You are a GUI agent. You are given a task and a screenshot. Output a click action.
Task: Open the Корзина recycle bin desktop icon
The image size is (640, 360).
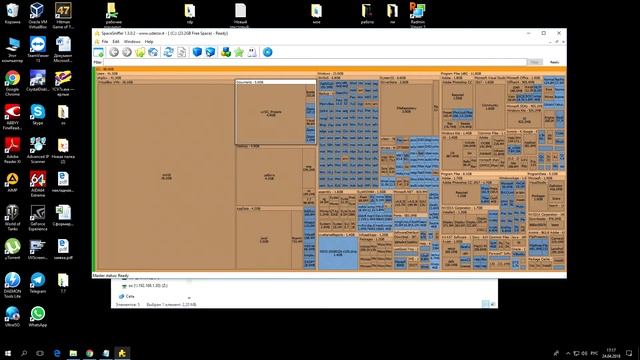(x=12, y=13)
